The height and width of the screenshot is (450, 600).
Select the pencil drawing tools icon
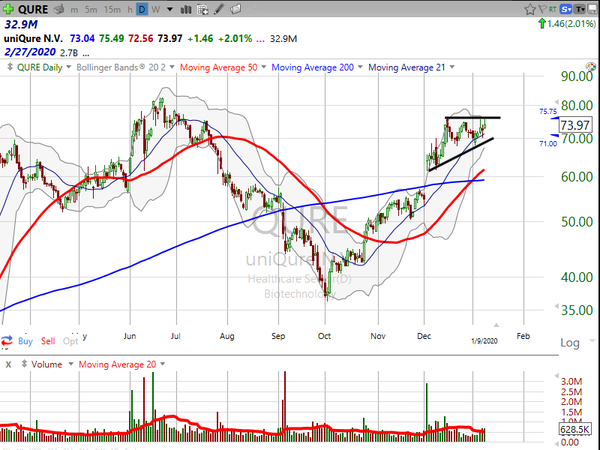tap(219, 9)
